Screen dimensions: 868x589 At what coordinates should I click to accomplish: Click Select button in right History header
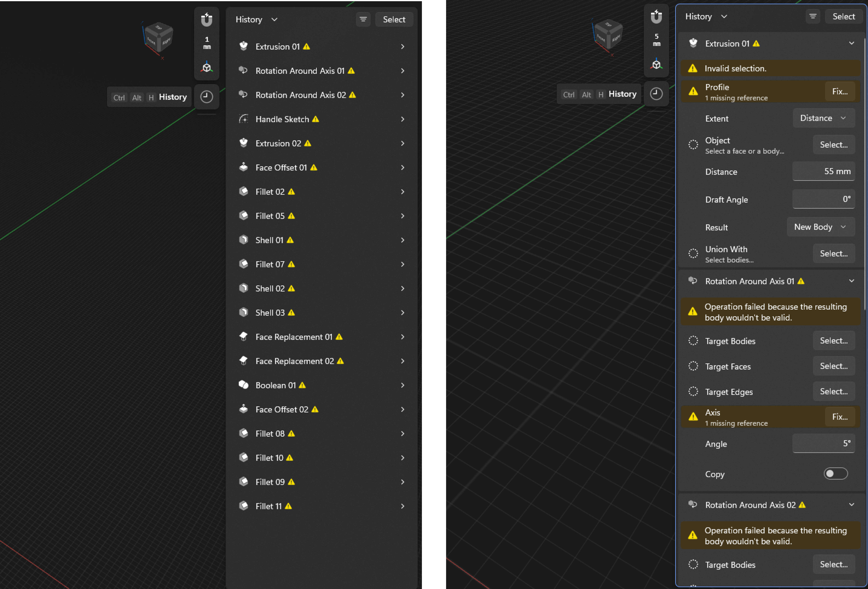point(843,16)
